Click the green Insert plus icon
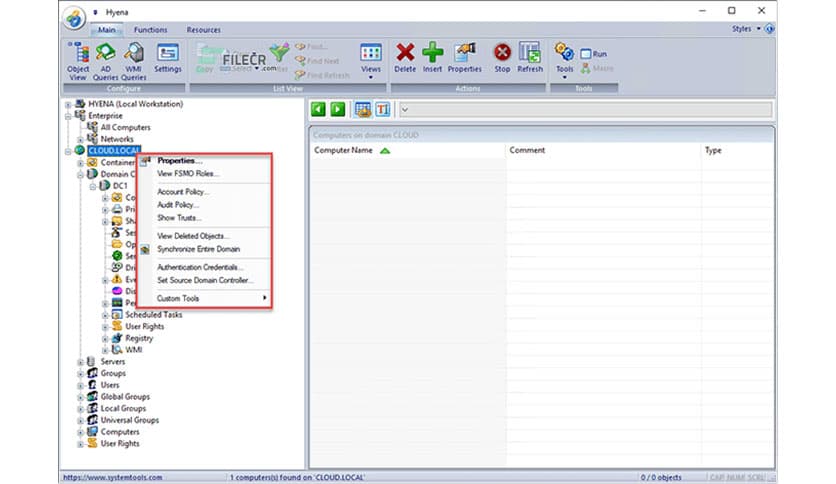Image resolution: width=836 pixels, height=484 pixels. pyautogui.click(x=432, y=52)
